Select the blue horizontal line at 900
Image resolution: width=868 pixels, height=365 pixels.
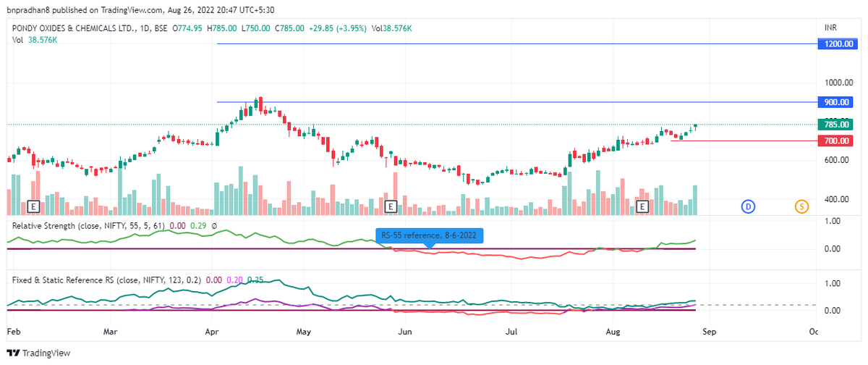pyautogui.click(x=516, y=102)
